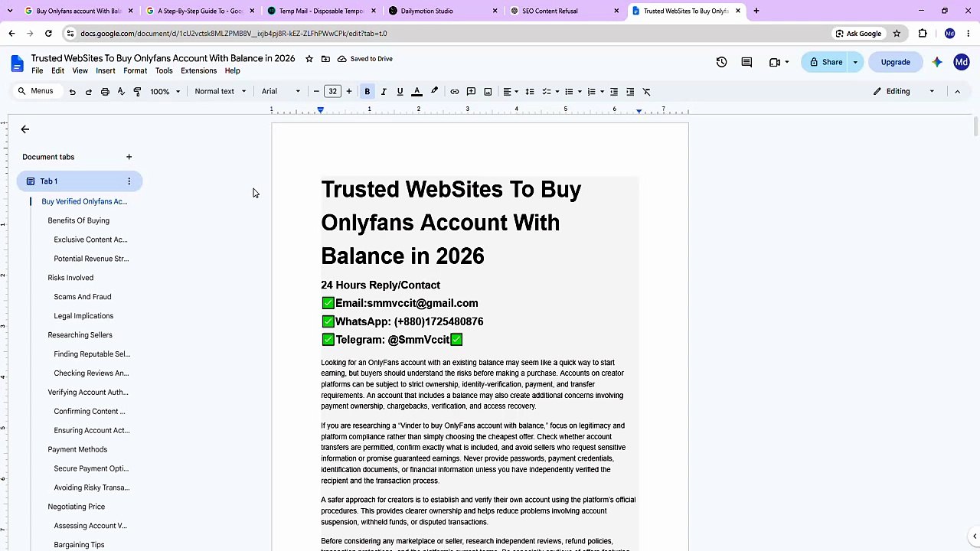Click Ask Google in address bar
Viewport: 980px width, 551px height.
[858, 34]
